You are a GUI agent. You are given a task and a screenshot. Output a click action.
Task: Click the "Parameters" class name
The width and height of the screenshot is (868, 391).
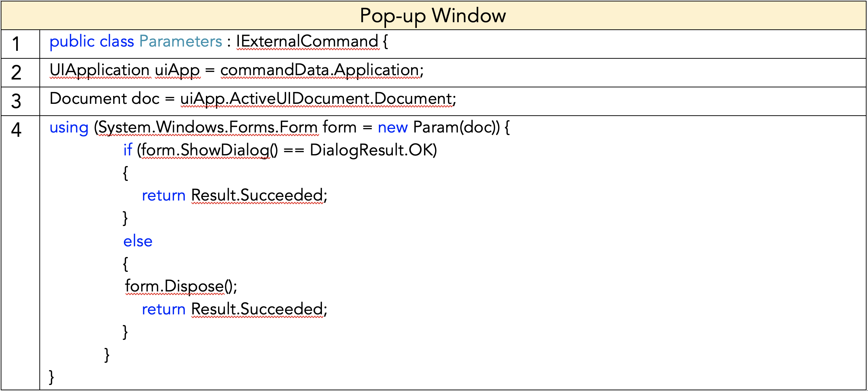tap(180, 42)
